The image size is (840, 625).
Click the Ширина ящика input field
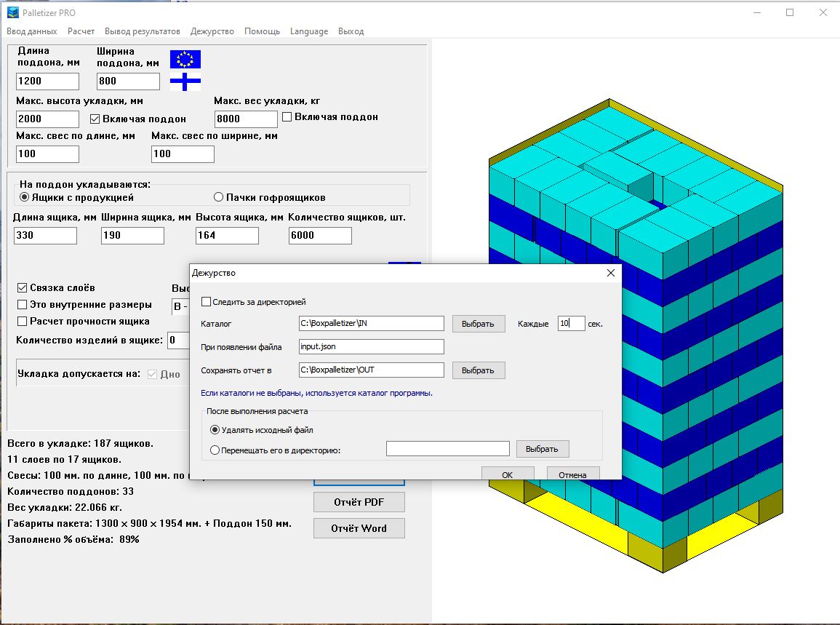(x=132, y=236)
